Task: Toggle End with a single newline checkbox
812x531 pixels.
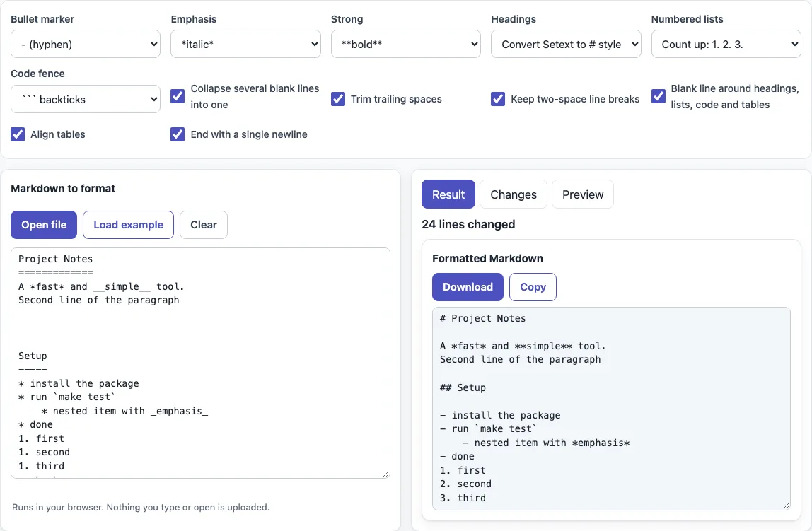Action: click(178, 134)
